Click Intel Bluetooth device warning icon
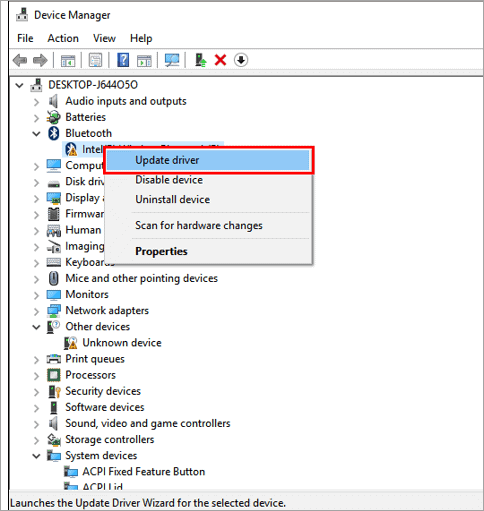 click(x=71, y=149)
